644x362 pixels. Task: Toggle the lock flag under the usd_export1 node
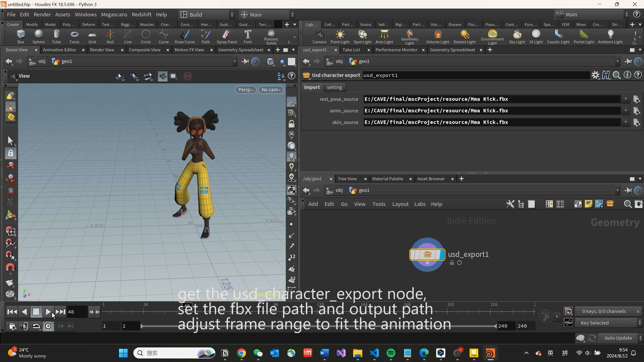click(452, 262)
